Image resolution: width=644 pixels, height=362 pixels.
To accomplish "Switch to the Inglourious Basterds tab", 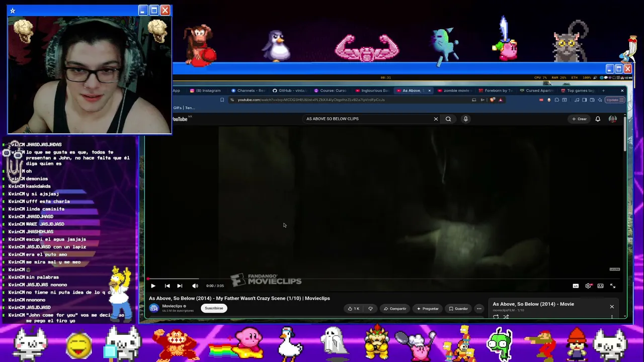I will 372,90.
